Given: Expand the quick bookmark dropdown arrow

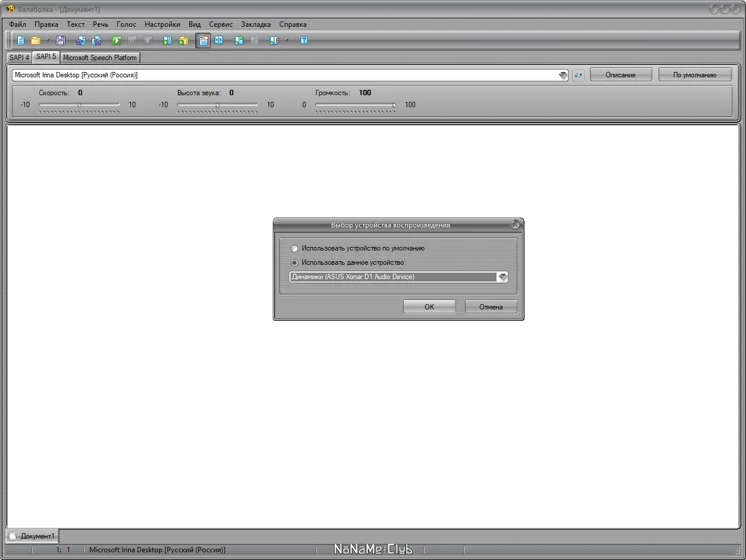Looking at the screenshot, I should 286,40.
